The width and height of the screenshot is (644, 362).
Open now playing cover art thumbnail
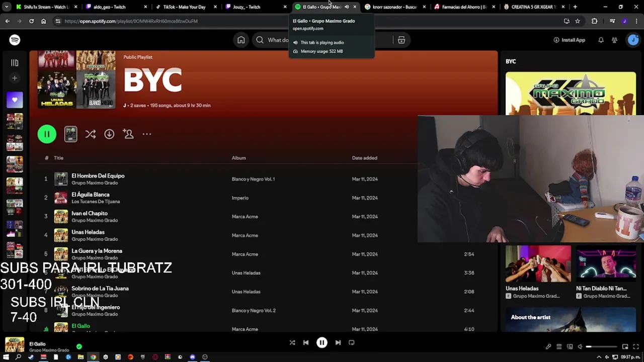click(x=15, y=345)
